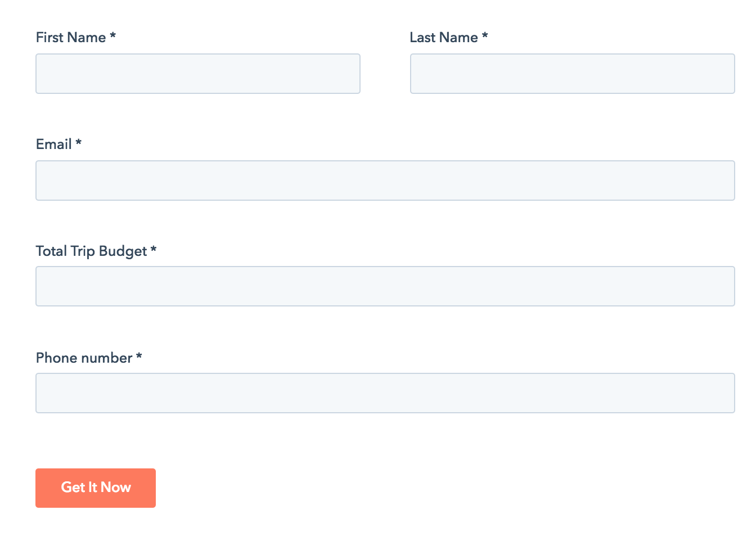Click the asterisk next to Total Trip Budget
This screenshot has width=756, height=546.
pos(154,251)
